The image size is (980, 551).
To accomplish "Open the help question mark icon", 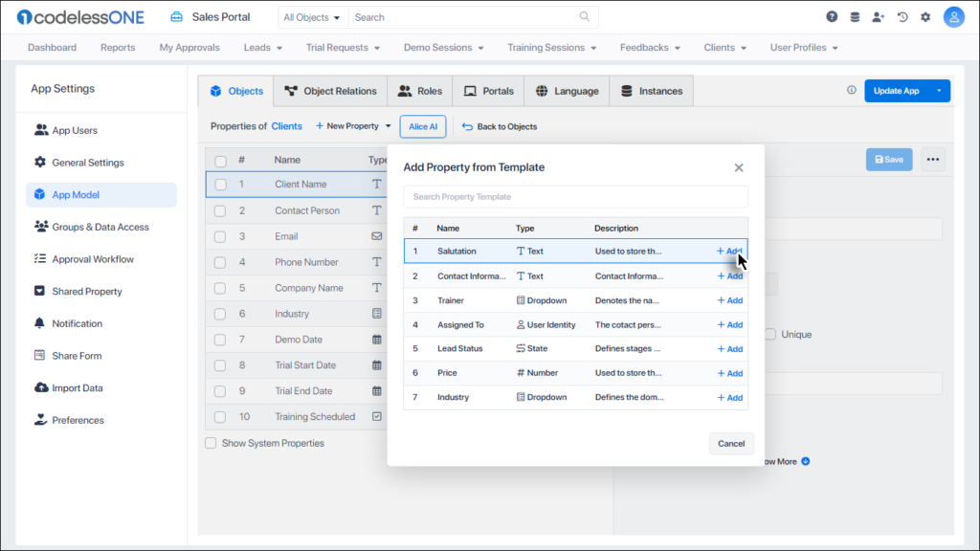I will point(832,17).
